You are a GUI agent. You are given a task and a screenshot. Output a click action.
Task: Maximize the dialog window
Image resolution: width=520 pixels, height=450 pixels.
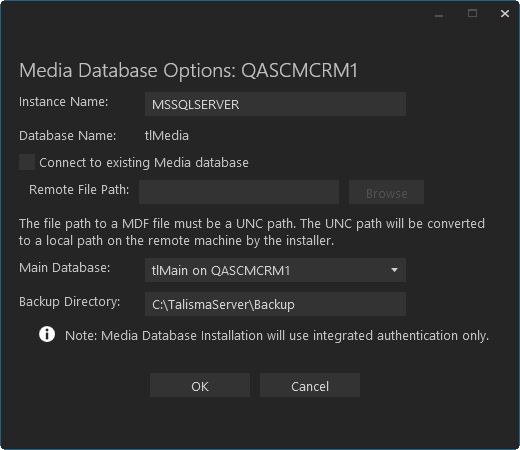(x=472, y=14)
